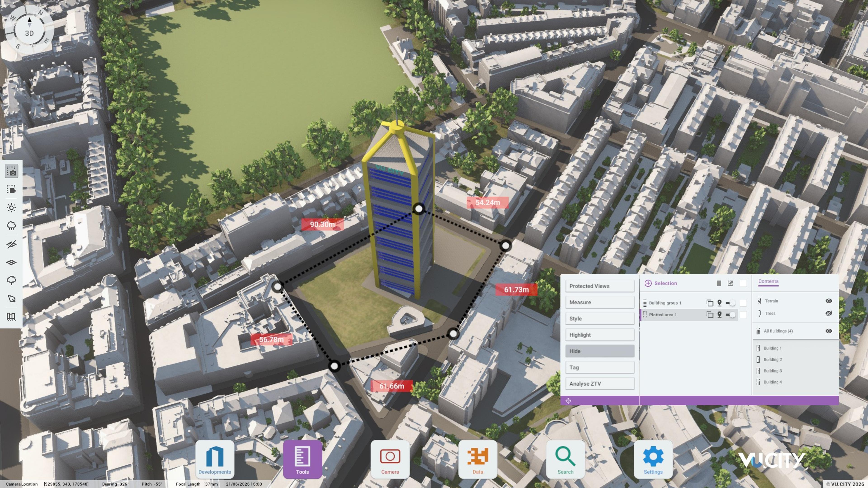Open the Settings gear menu
The width and height of the screenshot is (868, 488).
click(653, 459)
